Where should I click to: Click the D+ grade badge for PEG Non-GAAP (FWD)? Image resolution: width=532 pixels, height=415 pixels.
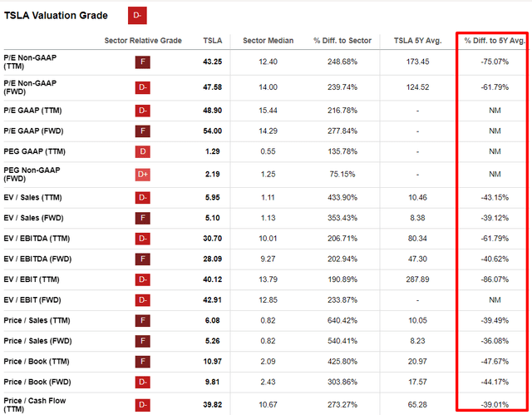[143, 175]
